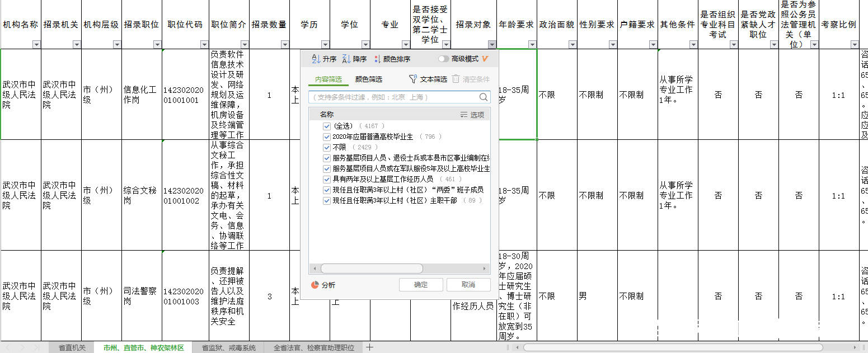Image resolution: width=868 pixels, height=353 pixels.
Task: Uncheck 2020年应届普通高校毕业生 checkbox
Action: (x=327, y=137)
